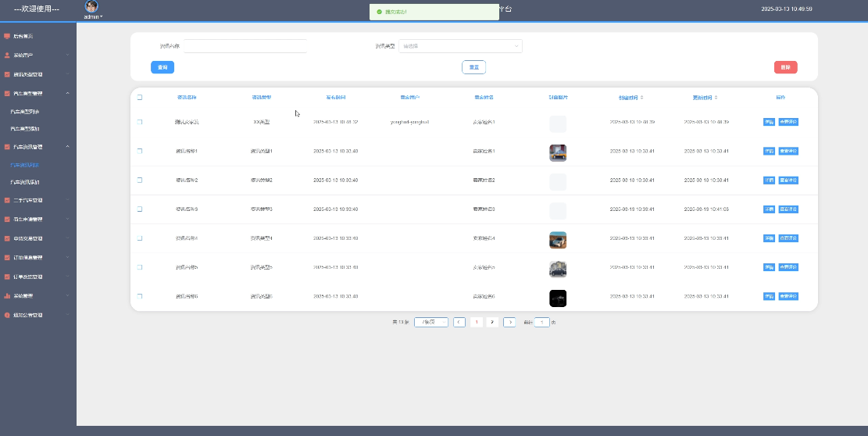The image size is (868, 436).
Task: Open the 后台首页 monitor icon in sidebar
Action: (7, 36)
